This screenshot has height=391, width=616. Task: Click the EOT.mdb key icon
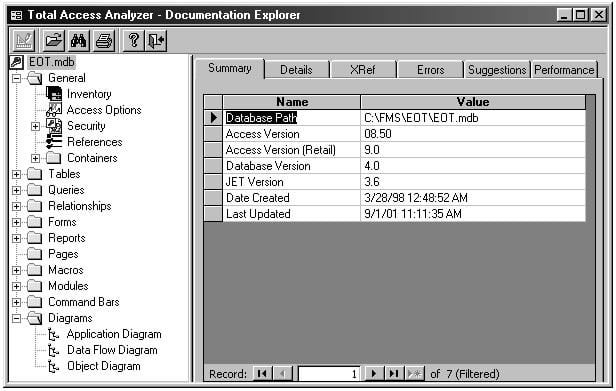pyautogui.click(x=16, y=62)
